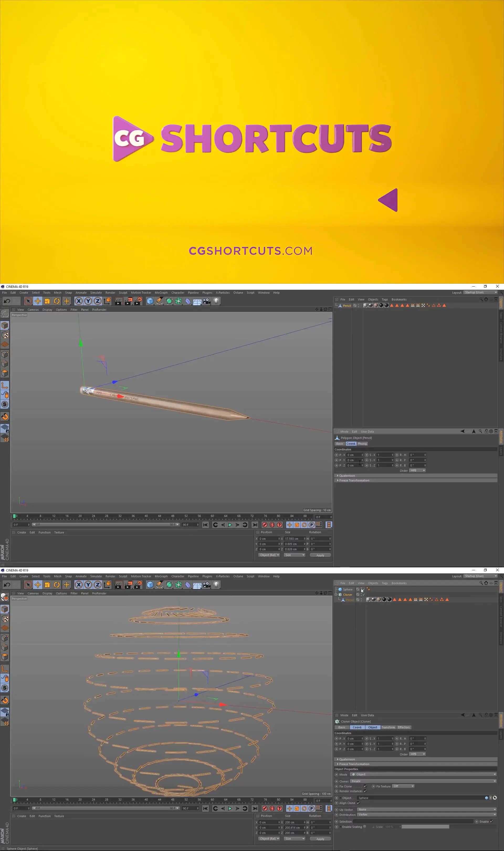Open Simulate menu in lower Cinema 4D window
The image size is (504, 851).
[96, 576]
